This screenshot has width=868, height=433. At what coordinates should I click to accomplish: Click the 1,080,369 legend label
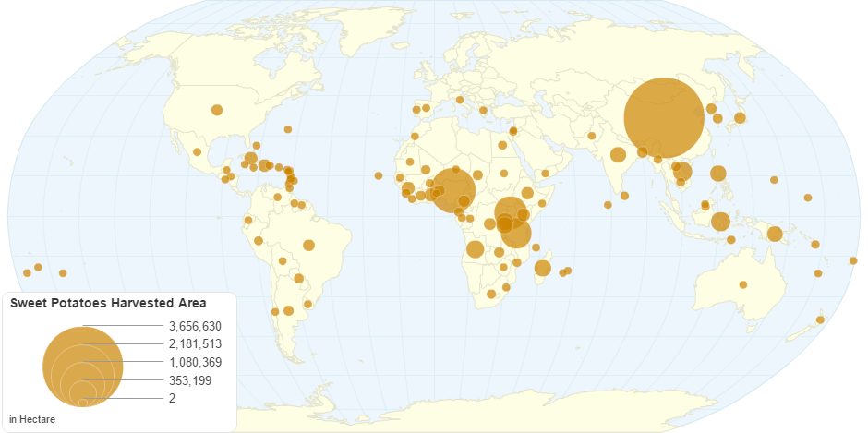click(x=195, y=362)
